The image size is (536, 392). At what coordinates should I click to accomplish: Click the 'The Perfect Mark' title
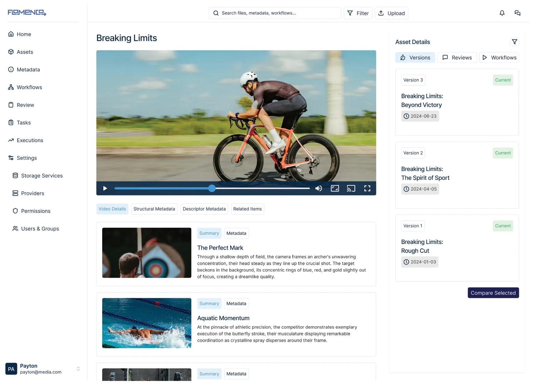pos(220,248)
